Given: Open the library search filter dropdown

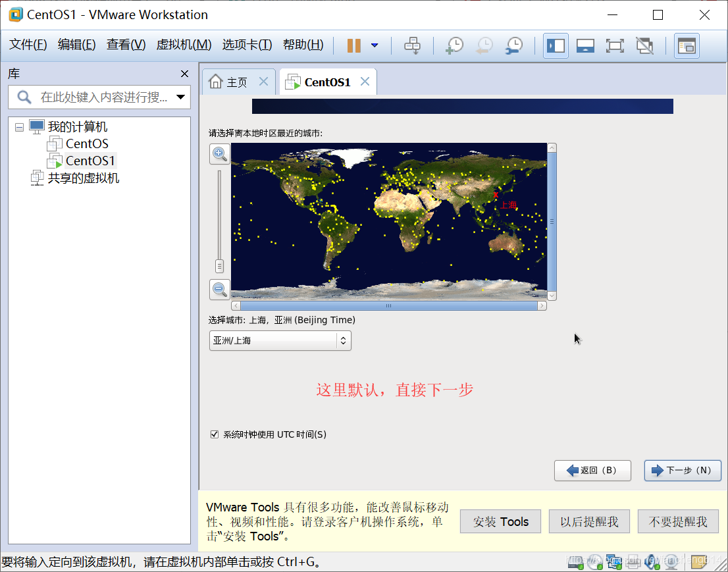Looking at the screenshot, I should click(180, 97).
